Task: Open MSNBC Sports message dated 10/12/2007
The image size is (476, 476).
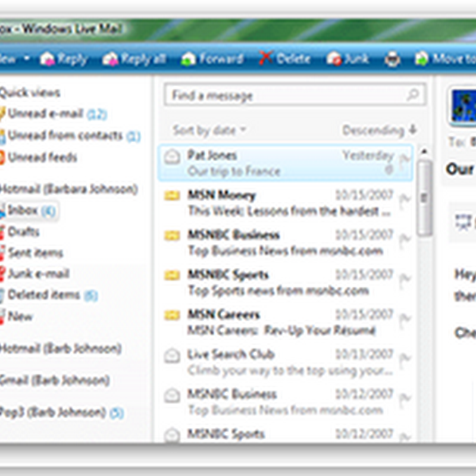Action: [286, 434]
